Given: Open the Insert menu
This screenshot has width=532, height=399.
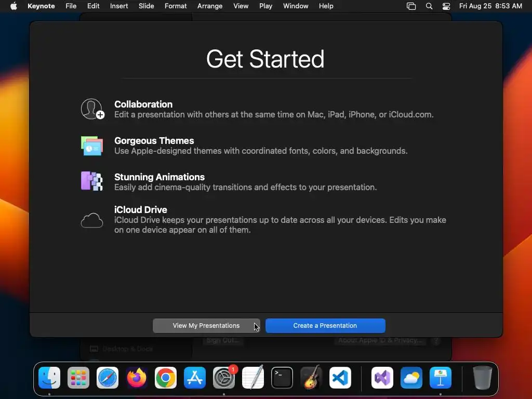Looking at the screenshot, I should point(119,6).
